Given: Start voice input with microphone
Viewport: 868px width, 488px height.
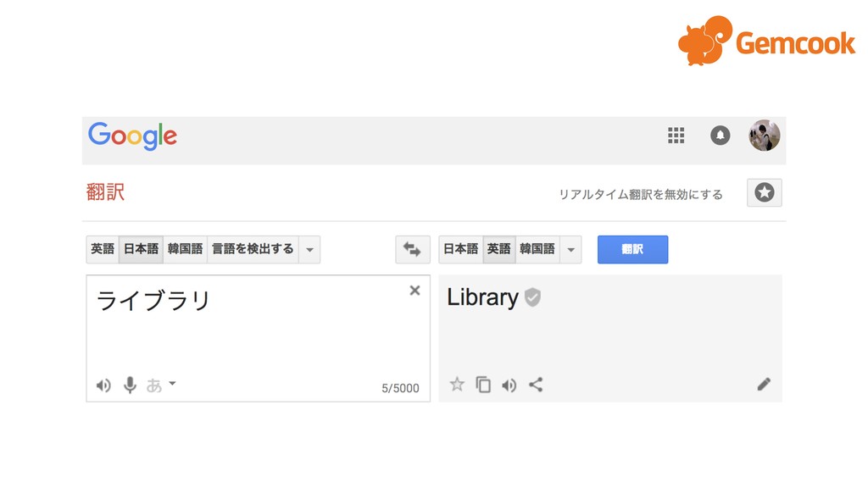Looking at the screenshot, I should pyautogui.click(x=130, y=385).
